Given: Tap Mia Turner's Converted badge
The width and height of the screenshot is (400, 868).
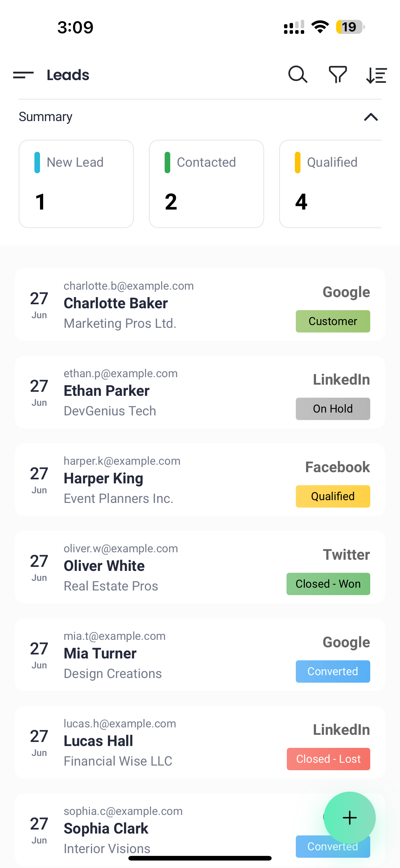Looking at the screenshot, I should [333, 671].
